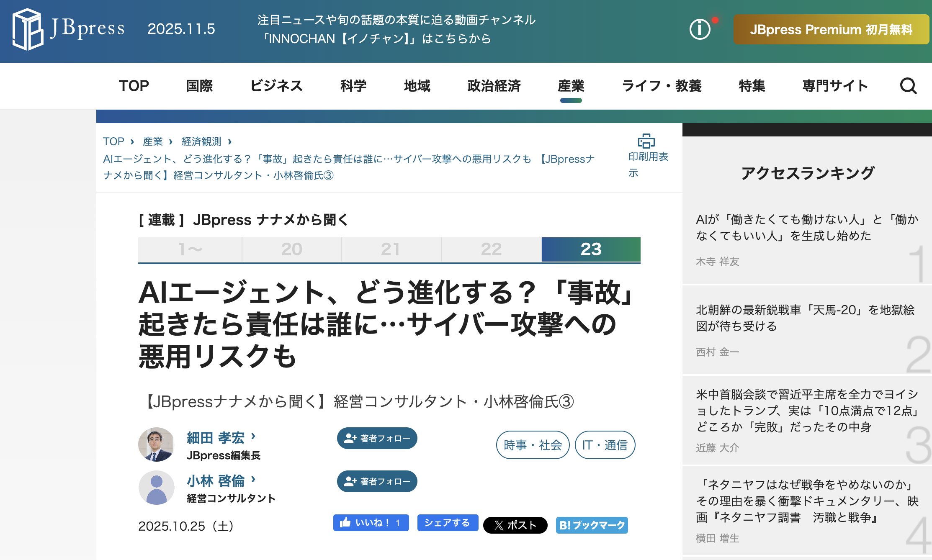Open the ビジネス menu item
The height and width of the screenshot is (560, 932).
(276, 86)
